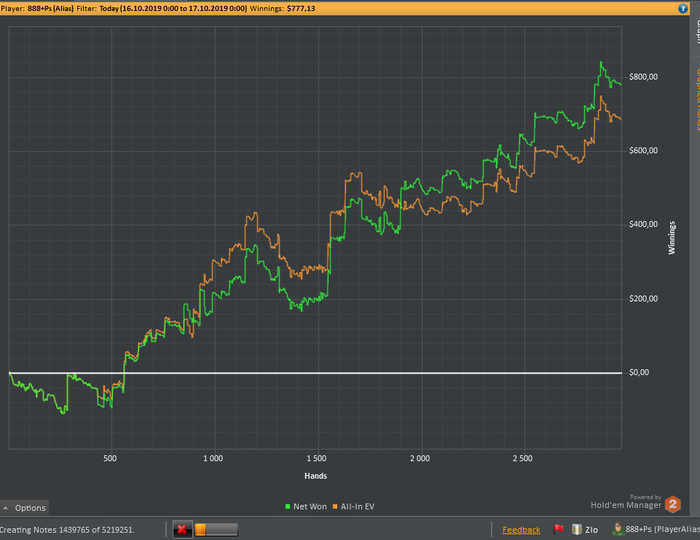700x540 pixels.
Task: Click the $800,00 axis label
Action: click(643, 77)
